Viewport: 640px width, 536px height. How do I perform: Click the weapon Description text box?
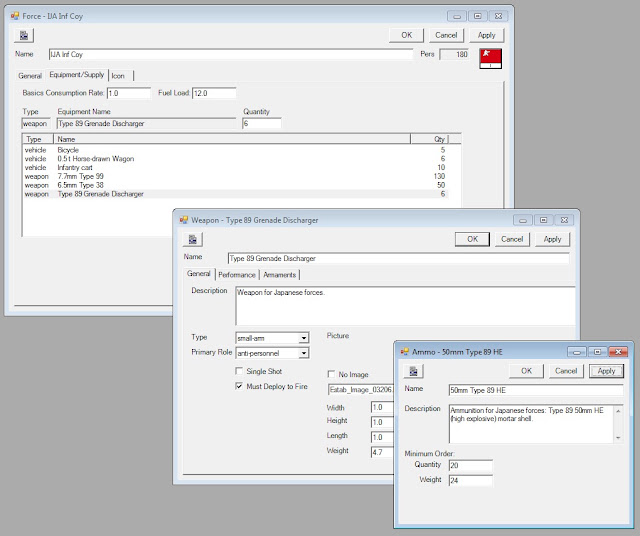click(405, 306)
